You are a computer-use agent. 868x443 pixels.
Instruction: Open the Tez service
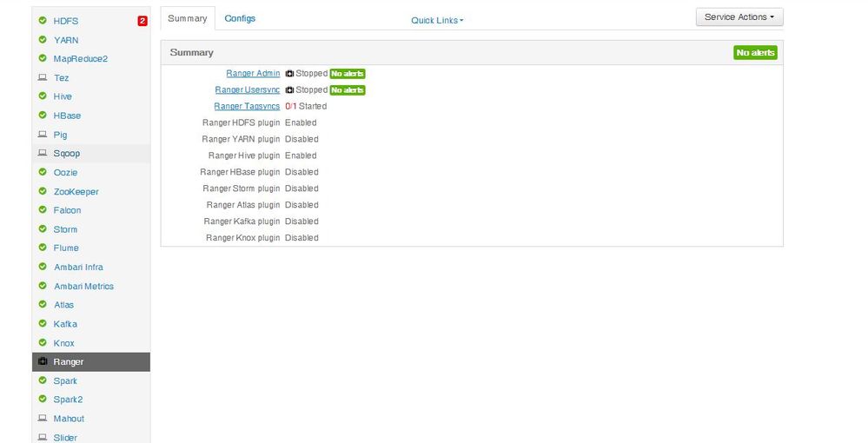pos(62,78)
